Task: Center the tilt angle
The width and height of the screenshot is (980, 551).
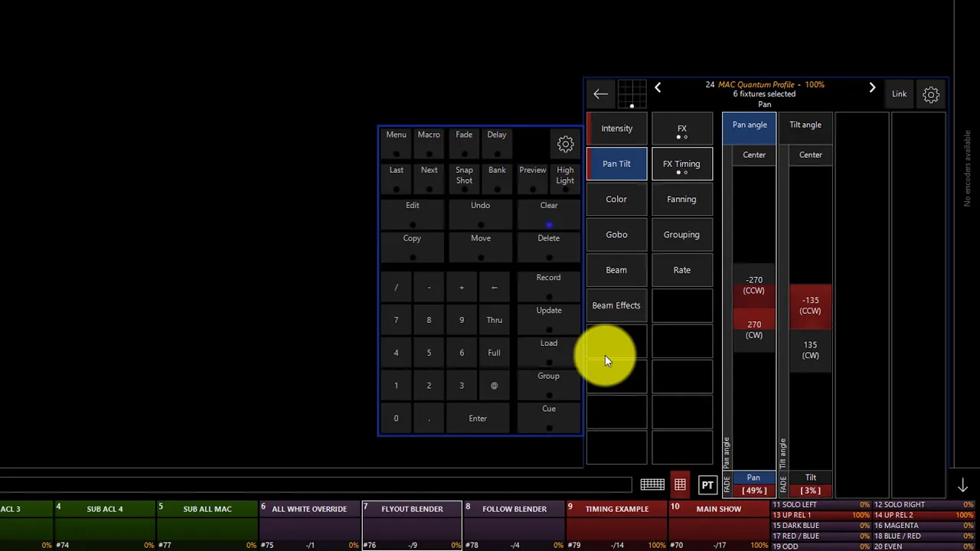Action: (811, 155)
